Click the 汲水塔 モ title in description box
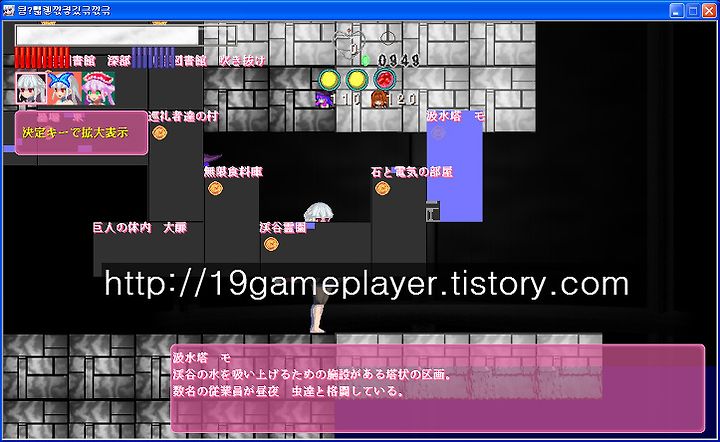The height and width of the screenshot is (442, 720). pyautogui.click(x=202, y=358)
